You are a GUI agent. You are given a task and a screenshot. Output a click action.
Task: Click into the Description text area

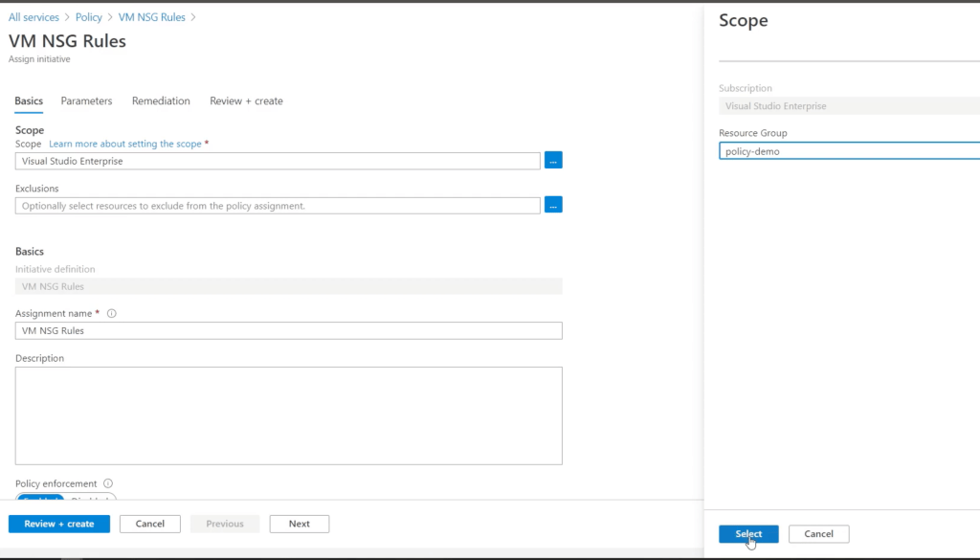tap(288, 415)
